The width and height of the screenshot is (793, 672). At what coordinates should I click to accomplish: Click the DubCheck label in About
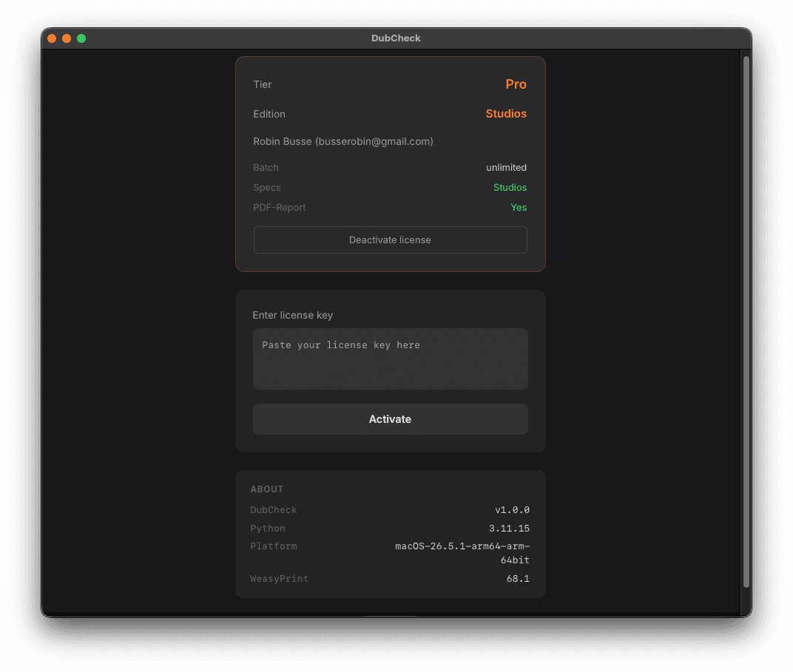click(x=273, y=510)
